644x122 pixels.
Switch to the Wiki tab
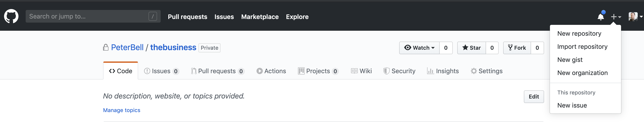[361, 71]
